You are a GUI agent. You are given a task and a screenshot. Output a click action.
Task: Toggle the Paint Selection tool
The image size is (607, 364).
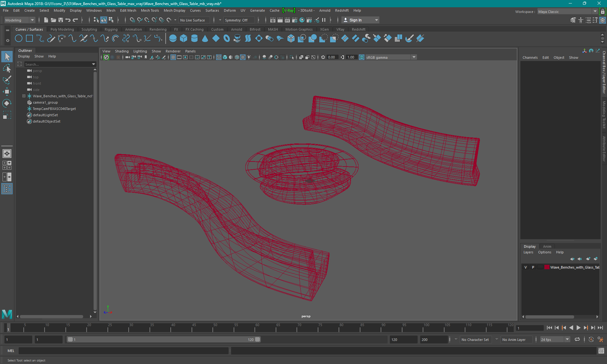(7, 80)
